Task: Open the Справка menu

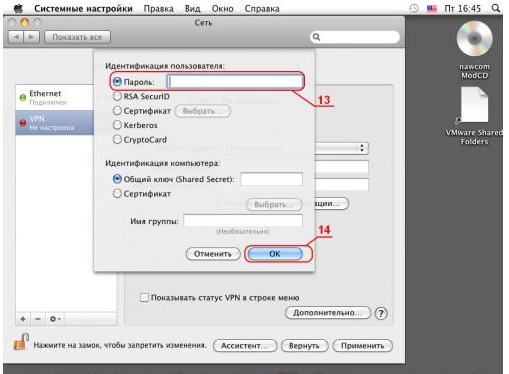Action: pos(262,9)
